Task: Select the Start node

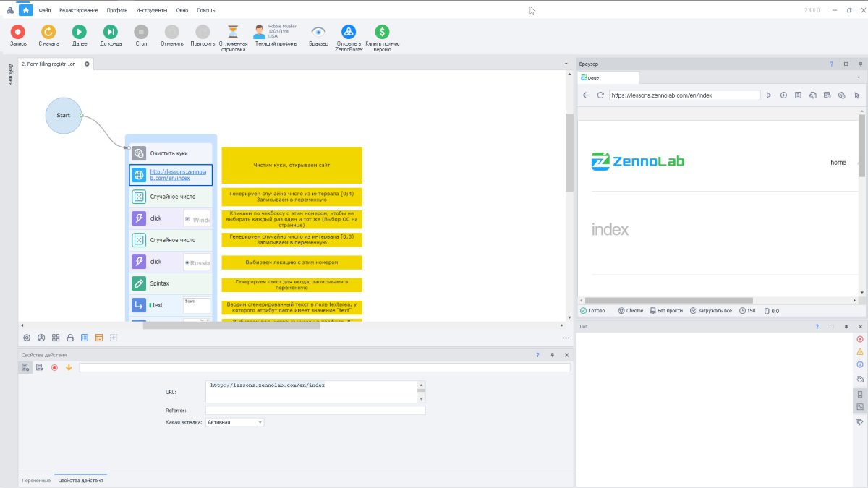Action: click(64, 115)
